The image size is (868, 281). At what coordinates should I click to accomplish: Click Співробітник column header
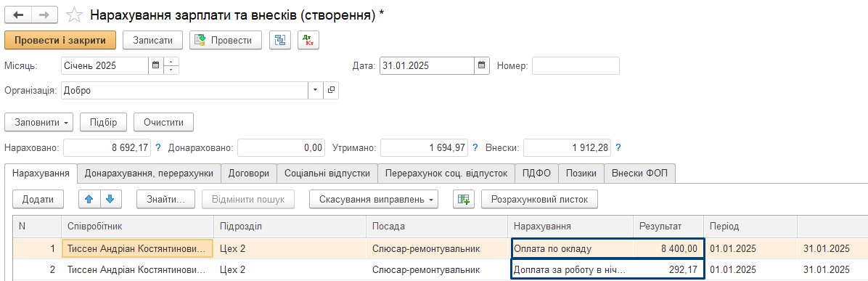point(137,227)
